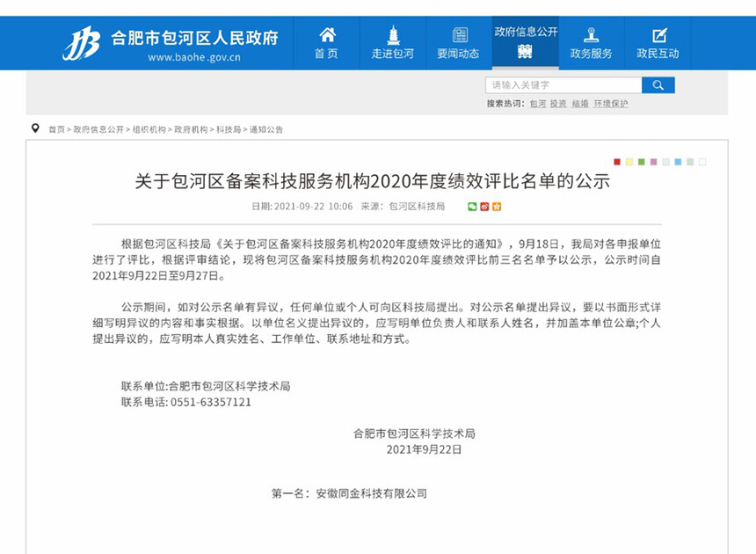Select the pagoda icon for 走进包河
The image size is (756, 554).
tap(392, 34)
